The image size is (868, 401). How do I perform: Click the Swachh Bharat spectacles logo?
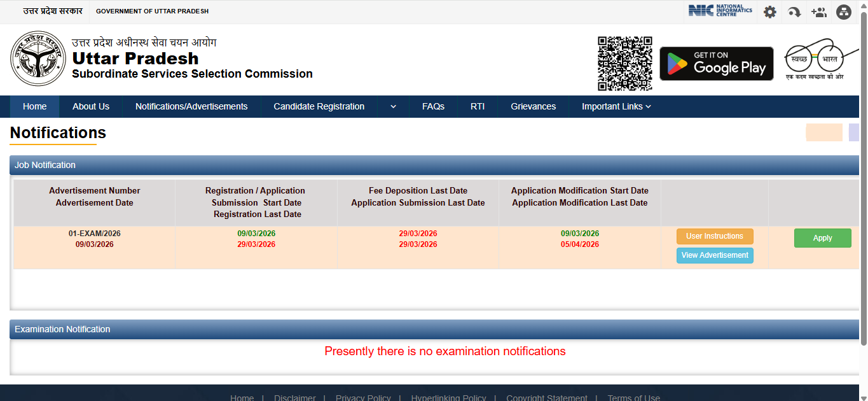[815, 59]
